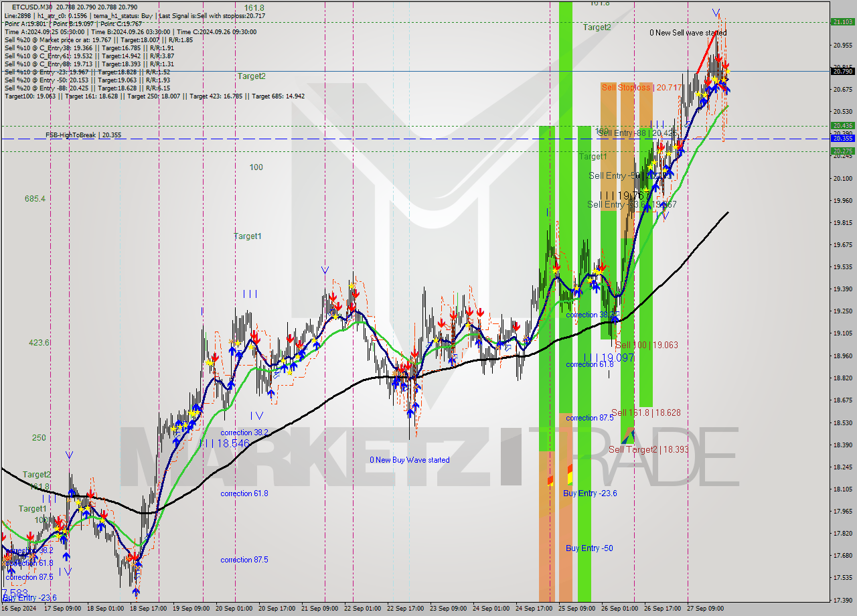Click the 423.6 Fibonacci level label

(39, 342)
